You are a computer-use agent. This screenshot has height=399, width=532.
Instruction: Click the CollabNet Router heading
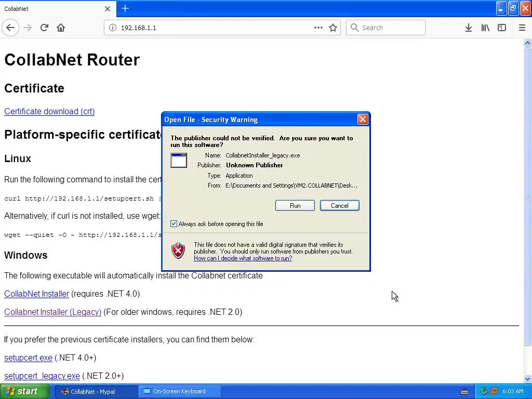[72, 60]
